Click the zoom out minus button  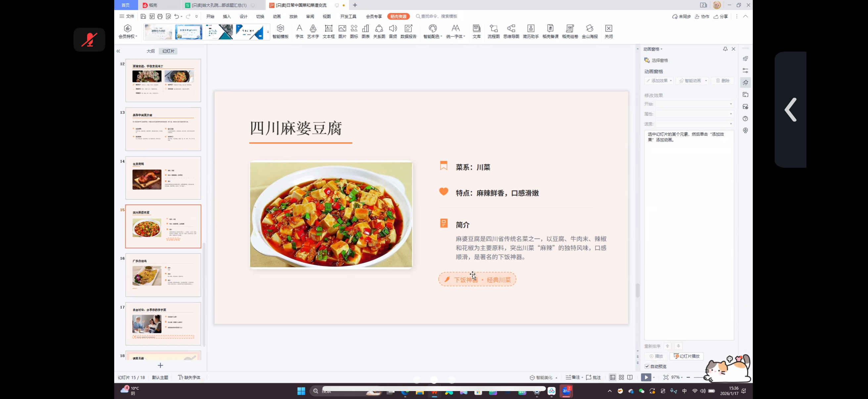(x=688, y=377)
